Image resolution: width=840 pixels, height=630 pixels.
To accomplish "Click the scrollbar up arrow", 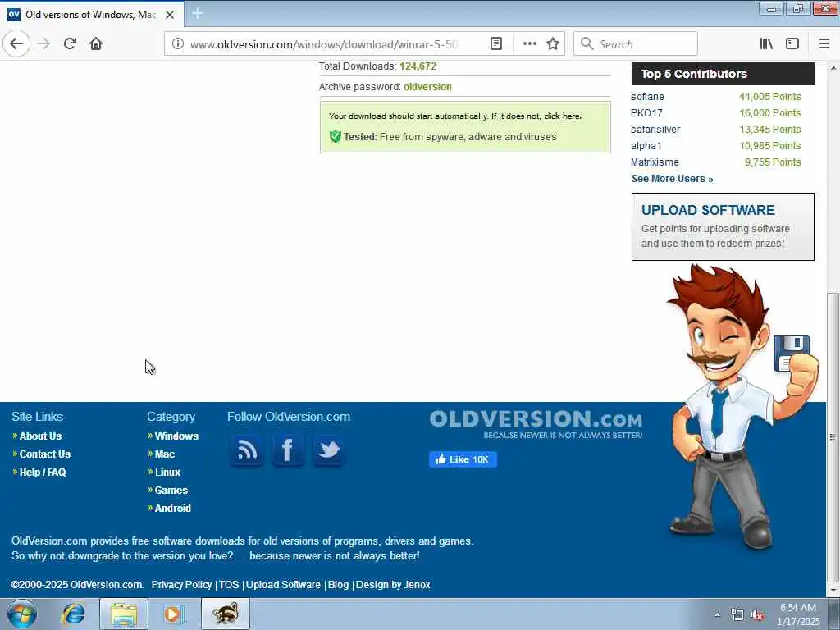I will coord(833,68).
